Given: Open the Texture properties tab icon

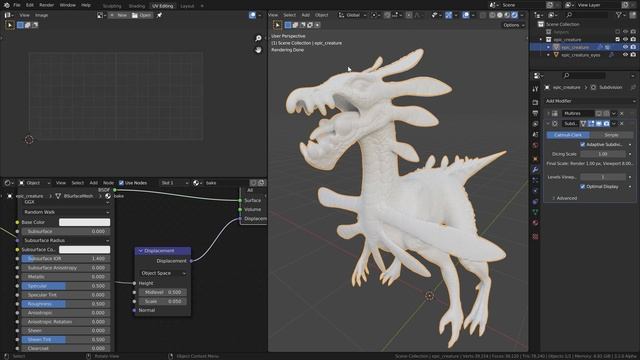Looking at the screenshot, I should (535, 236).
